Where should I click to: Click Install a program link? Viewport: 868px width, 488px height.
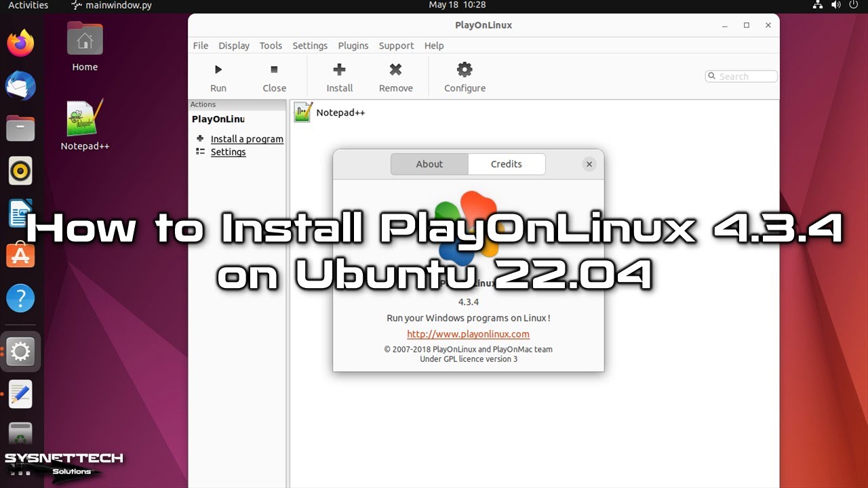click(247, 139)
